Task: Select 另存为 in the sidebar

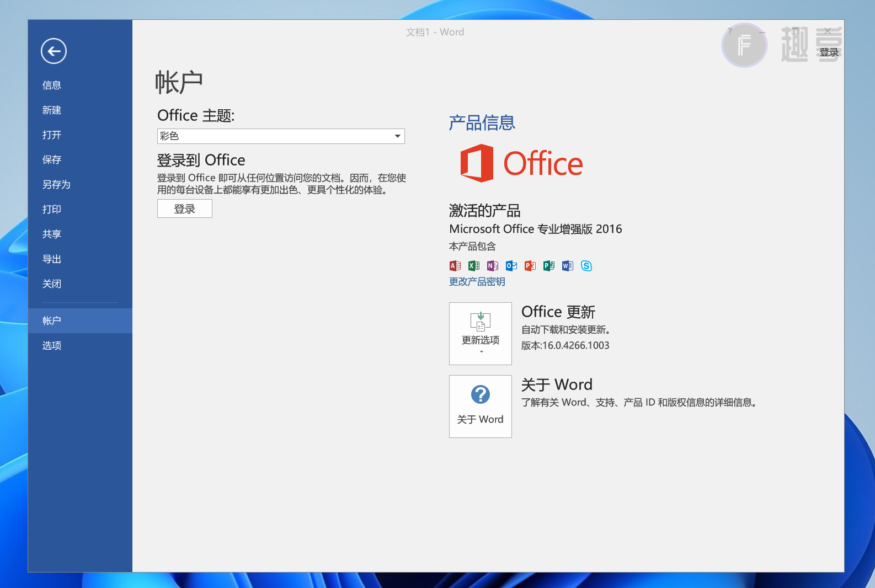Action: pyautogui.click(x=80, y=184)
